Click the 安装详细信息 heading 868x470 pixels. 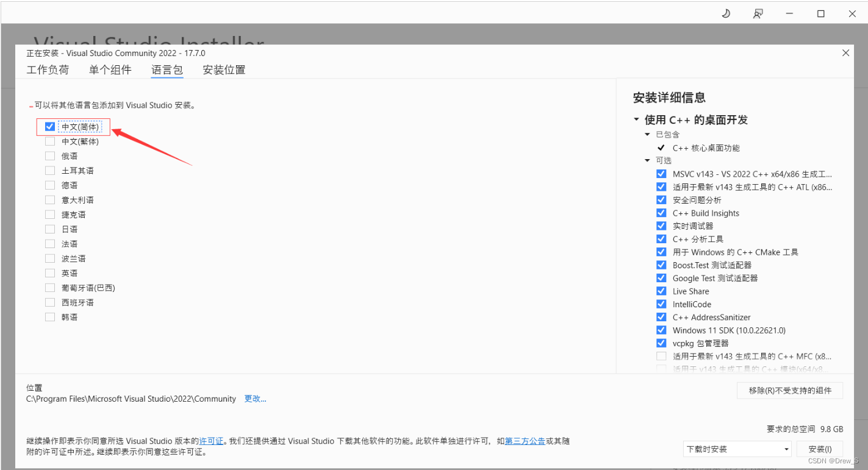(x=669, y=98)
